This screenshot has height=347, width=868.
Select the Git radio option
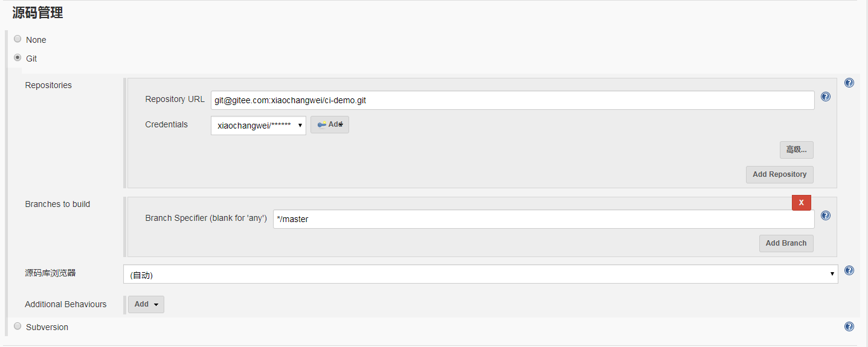pos(18,58)
